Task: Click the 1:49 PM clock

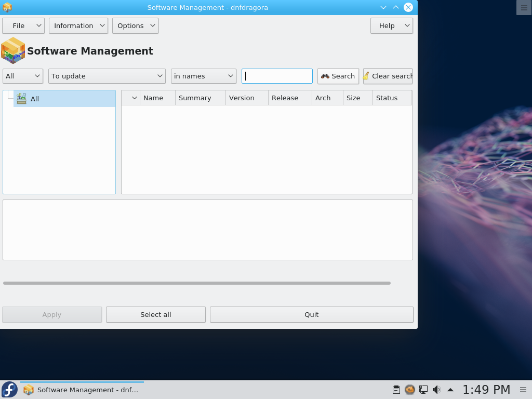Action: (x=486, y=390)
